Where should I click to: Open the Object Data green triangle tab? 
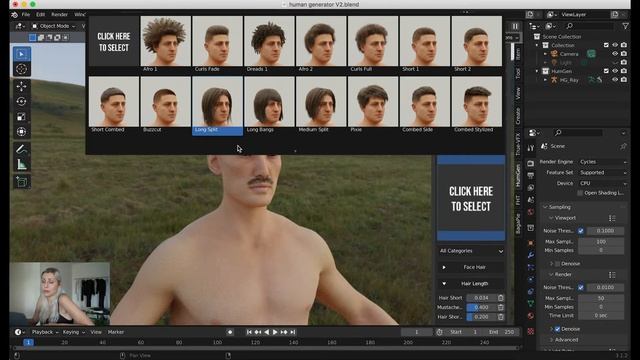pos(531,303)
